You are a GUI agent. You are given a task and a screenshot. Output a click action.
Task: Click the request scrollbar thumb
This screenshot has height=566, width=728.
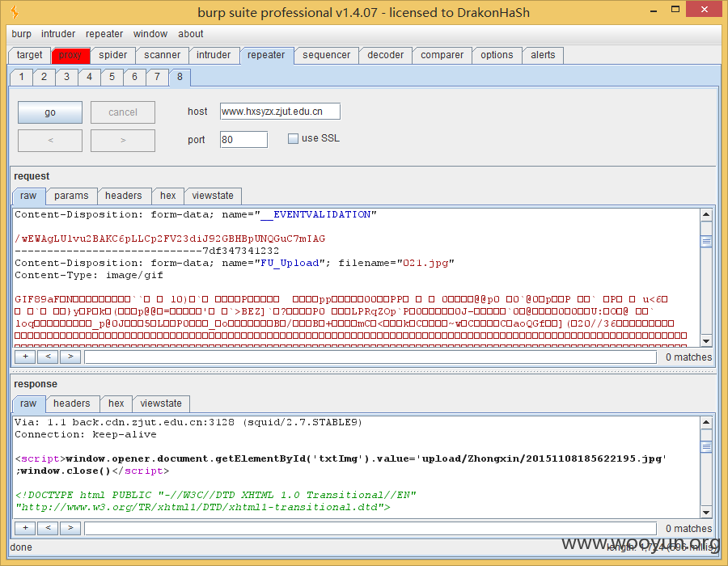[706, 241]
